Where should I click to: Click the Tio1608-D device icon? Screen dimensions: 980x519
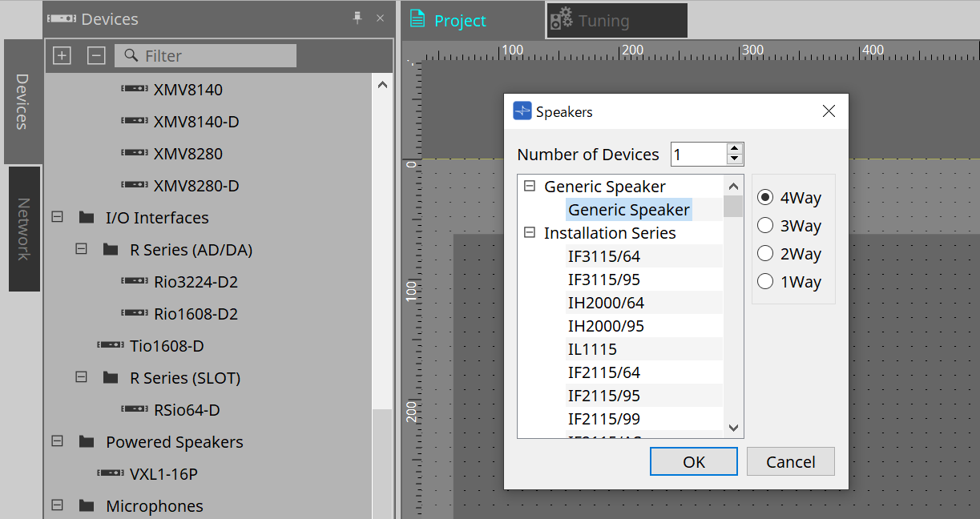(110, 345)
